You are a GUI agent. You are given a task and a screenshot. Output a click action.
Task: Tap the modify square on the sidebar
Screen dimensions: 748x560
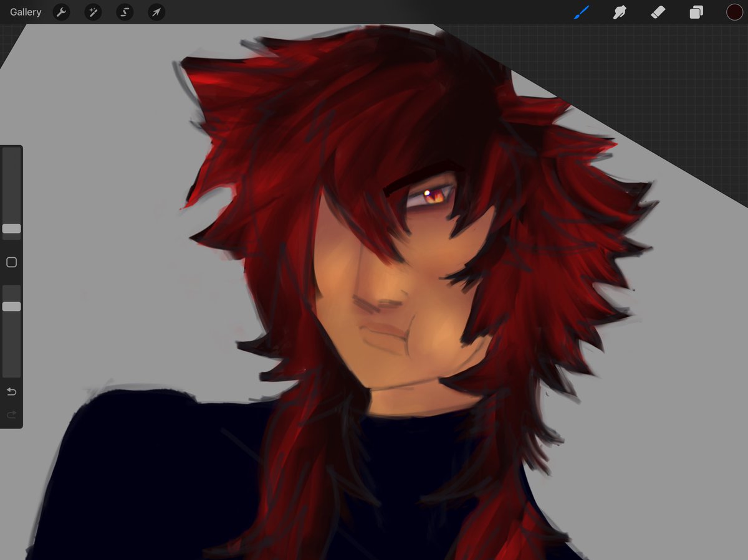click(x=11, y=262)
